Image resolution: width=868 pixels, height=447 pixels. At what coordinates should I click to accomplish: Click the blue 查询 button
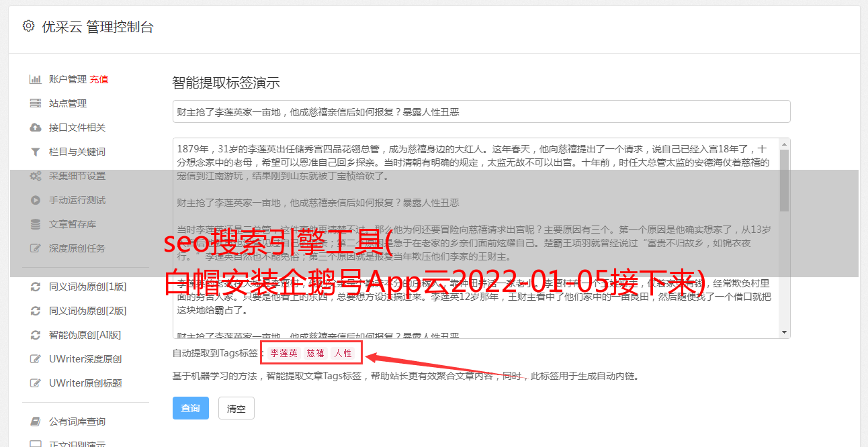tap(191, 408)
